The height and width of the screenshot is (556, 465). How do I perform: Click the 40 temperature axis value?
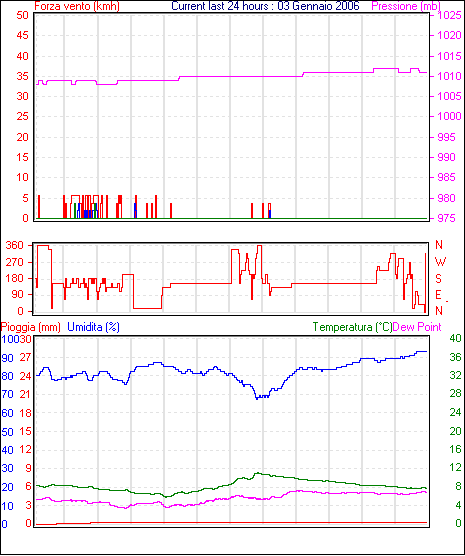(x=455, y=338)
